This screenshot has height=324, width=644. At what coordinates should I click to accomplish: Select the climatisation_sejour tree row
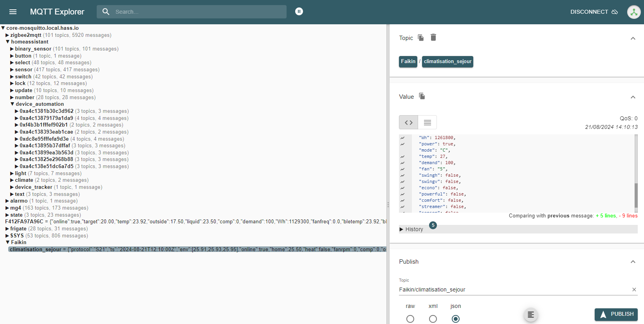point(197,250)
